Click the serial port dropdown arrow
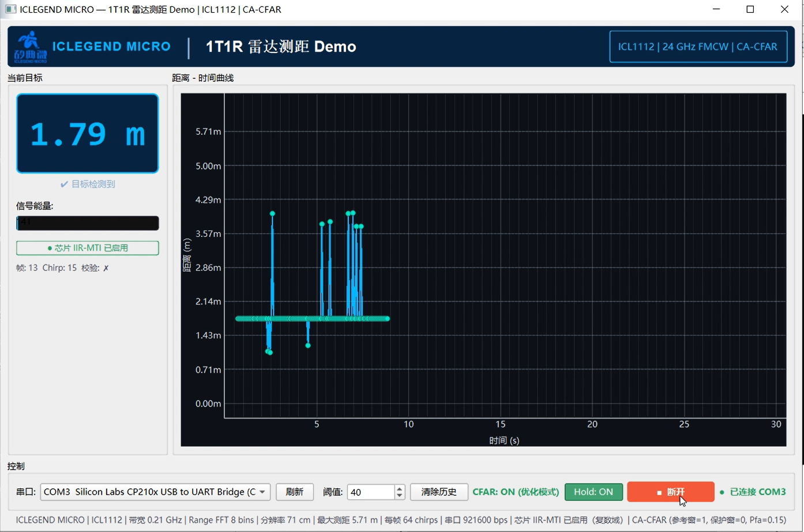Image resolution: width=804 pixels, height=532 pixels. tap(262, 492)
